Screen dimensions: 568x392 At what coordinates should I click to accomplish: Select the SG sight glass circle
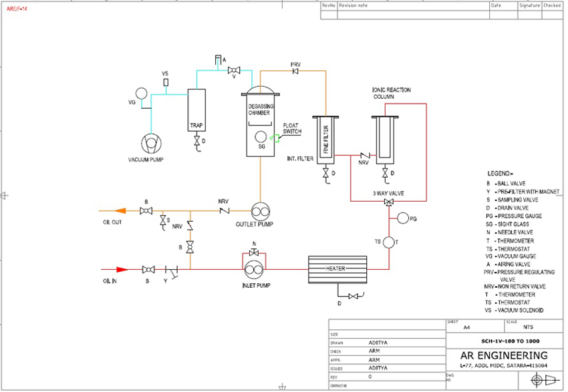pyautogui.click(x=261, y=137)
